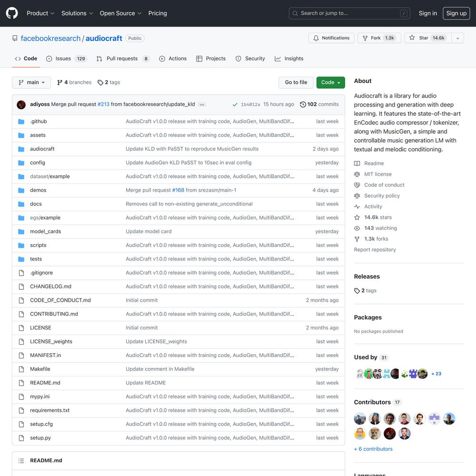
Task: Click the .gitignore file icon
Action: (21, 273)
